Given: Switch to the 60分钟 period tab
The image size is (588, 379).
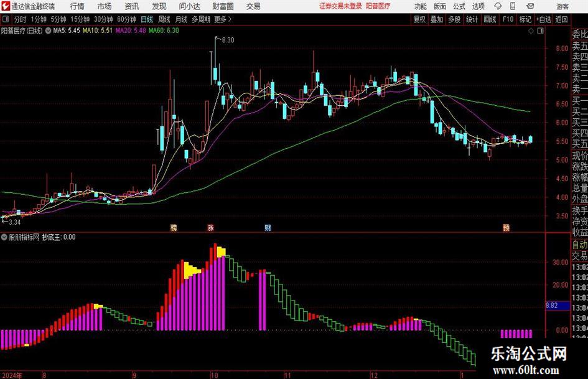Looking at the screenshot, I should [126, 19].
